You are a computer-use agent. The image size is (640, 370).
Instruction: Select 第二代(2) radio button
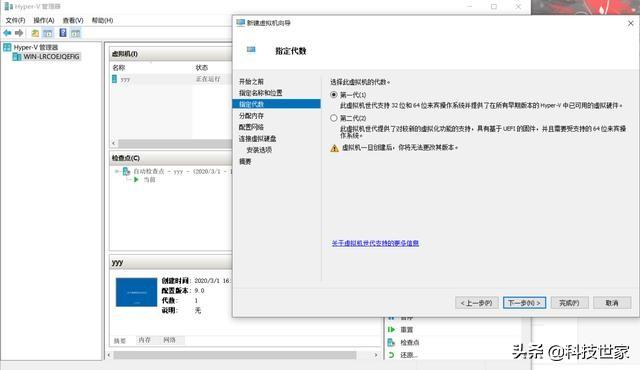coord(334,118)
